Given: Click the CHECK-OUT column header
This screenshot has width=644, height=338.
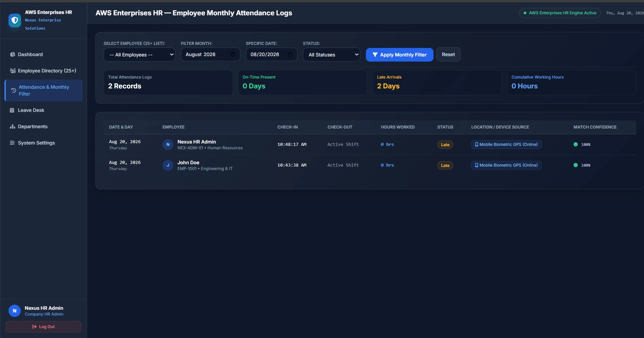Looking at the screenshot, I should point(340,127).
